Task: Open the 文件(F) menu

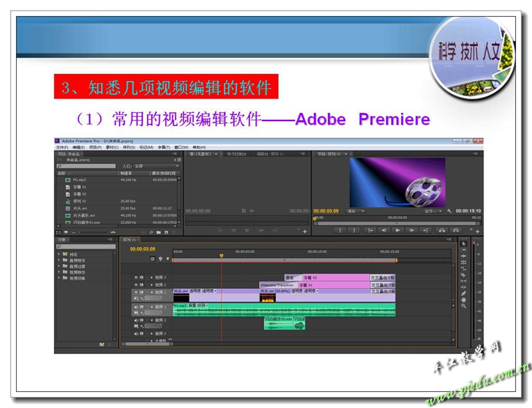Action: 62,148
